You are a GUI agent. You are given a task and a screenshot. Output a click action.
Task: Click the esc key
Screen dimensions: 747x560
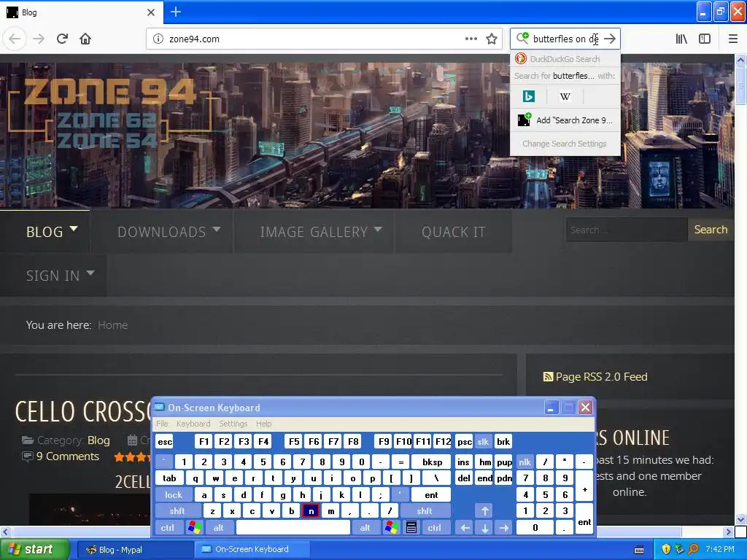[x=165, y=441]
